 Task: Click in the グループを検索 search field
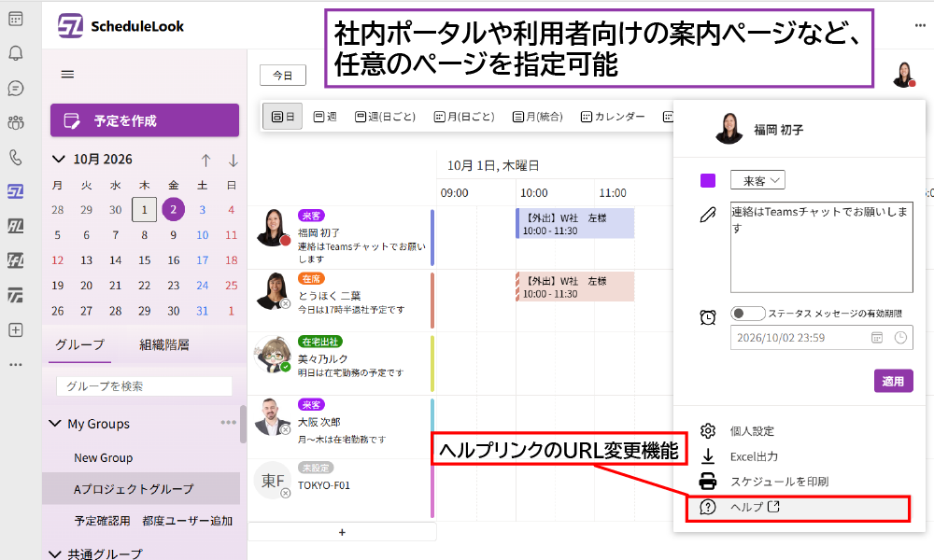click(144, 386)
